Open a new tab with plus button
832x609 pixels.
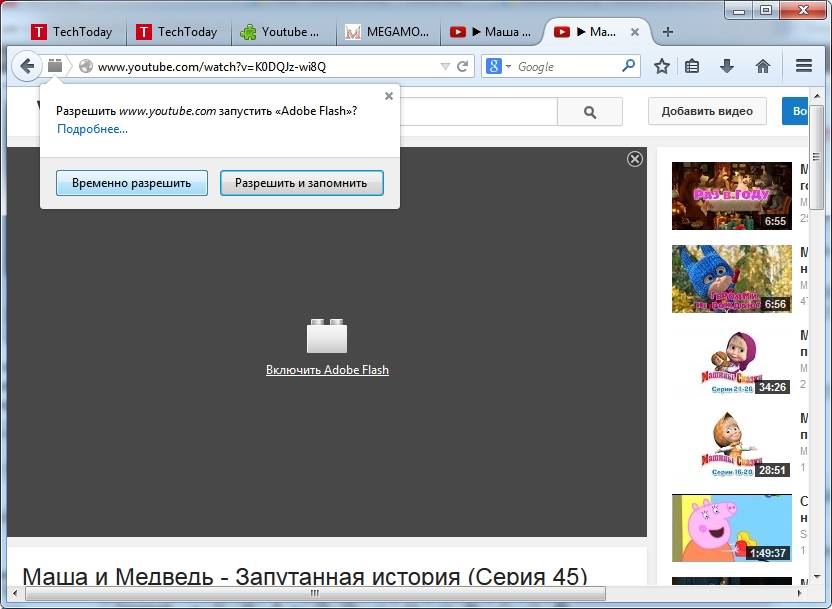click(668, 32)
